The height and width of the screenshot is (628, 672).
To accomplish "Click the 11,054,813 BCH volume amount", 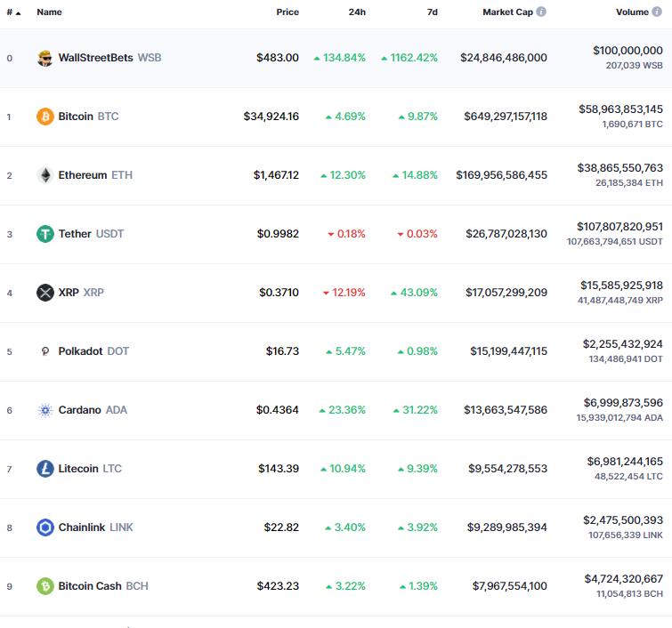I will pyautogui.click(x=629, y=593).
